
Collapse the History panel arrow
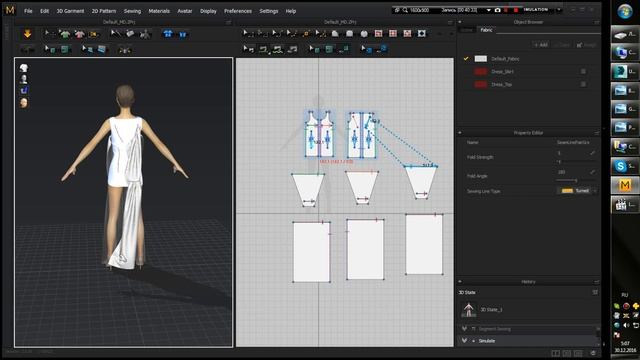(x=460, y=282)
